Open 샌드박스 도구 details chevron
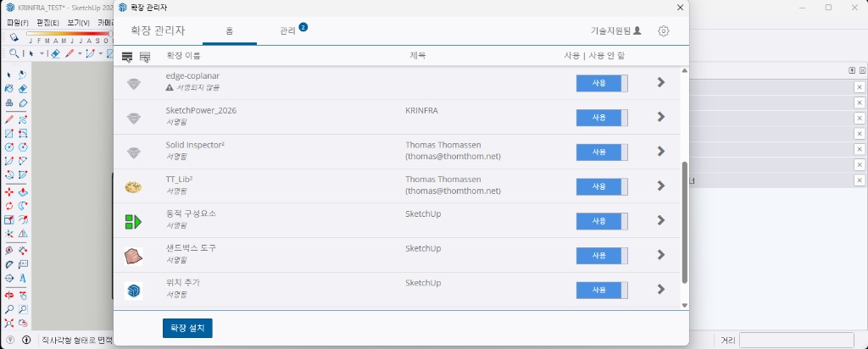This screenshot has width=868, height=349. [660, 254]
